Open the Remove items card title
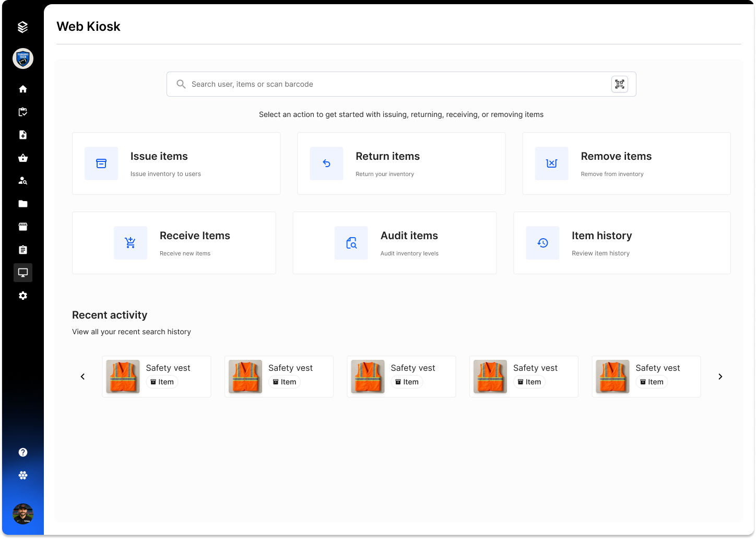The width and height of the screenshot is (756, 539). pos(616,156)
